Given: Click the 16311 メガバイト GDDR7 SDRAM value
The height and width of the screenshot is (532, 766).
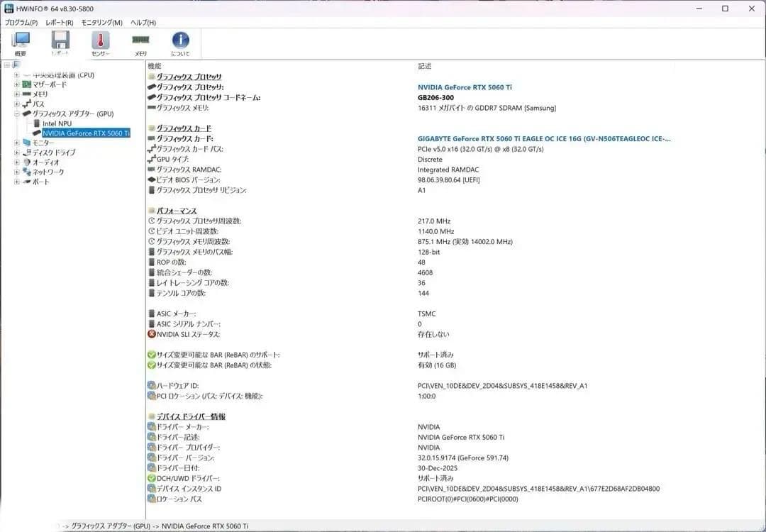Looking at the screenshot, I should (x=487, y=108).
